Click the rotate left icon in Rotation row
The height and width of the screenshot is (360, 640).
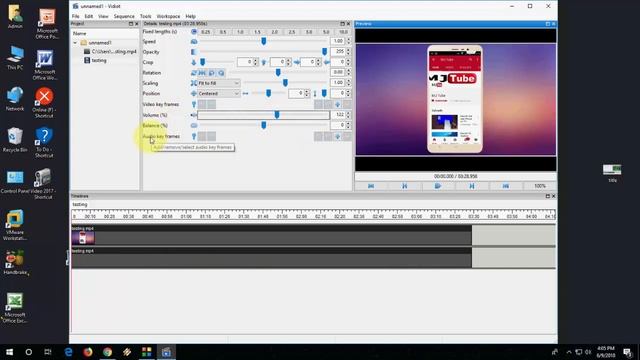211,73
